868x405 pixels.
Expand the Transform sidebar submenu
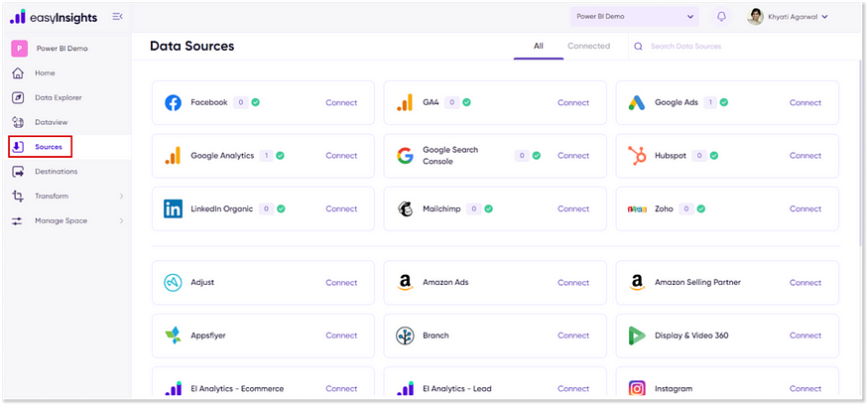[x=121, y=196]
